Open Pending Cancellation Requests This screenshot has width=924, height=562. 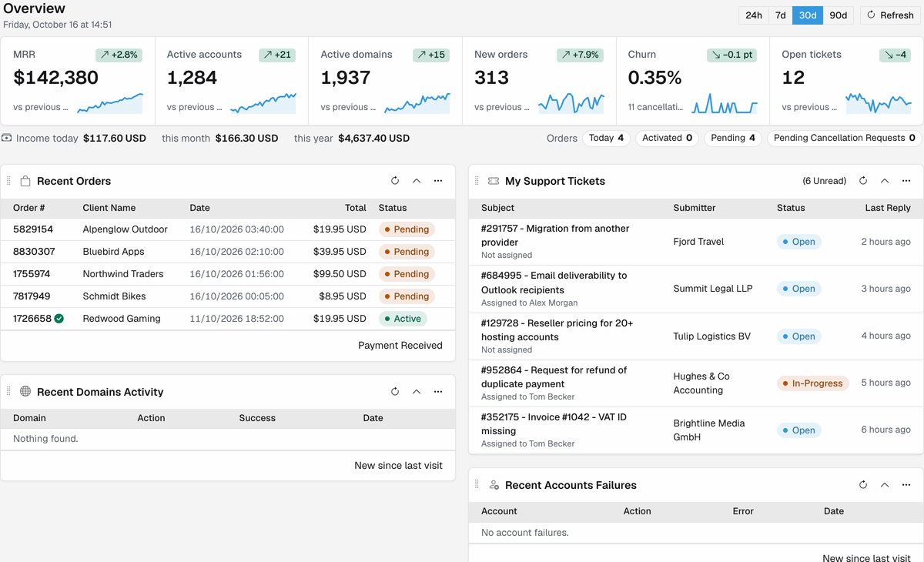click(844, 138)
